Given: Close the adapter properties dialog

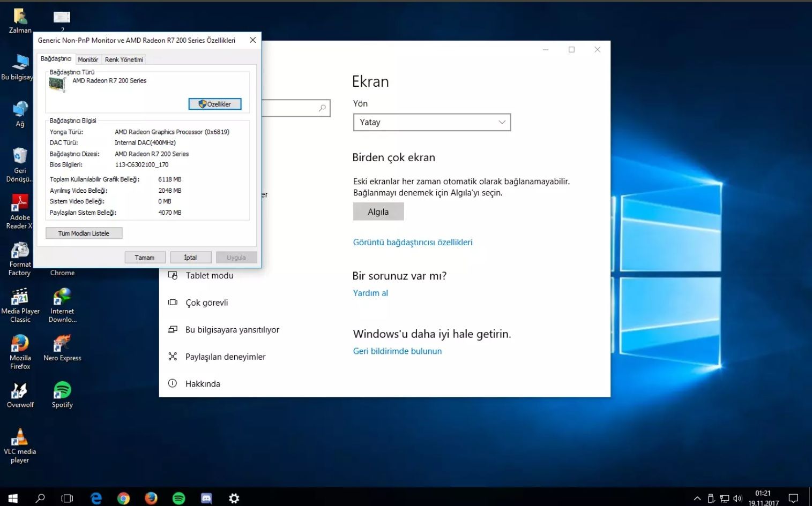Looking at the screenshot, I should (253, 40).
